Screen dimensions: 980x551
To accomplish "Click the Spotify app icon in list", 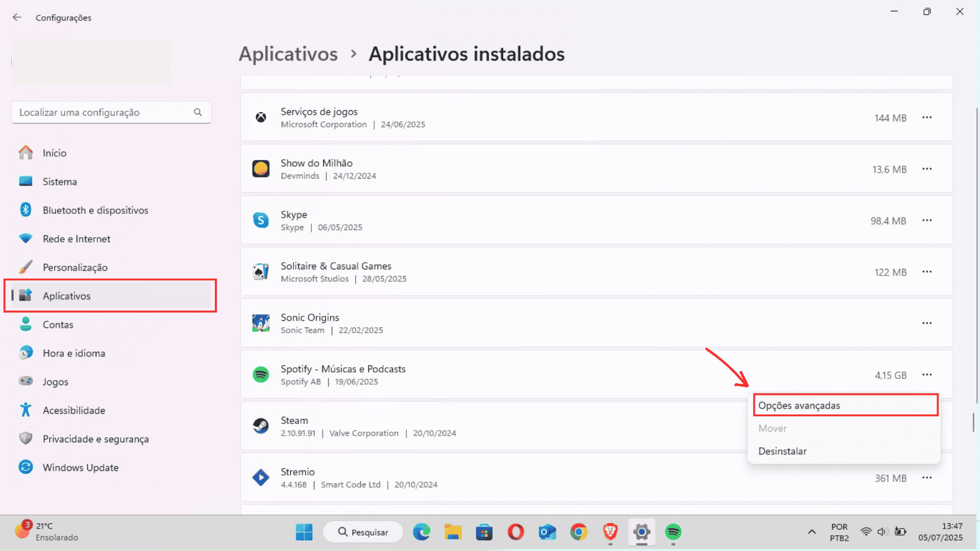I will (261, 375).
